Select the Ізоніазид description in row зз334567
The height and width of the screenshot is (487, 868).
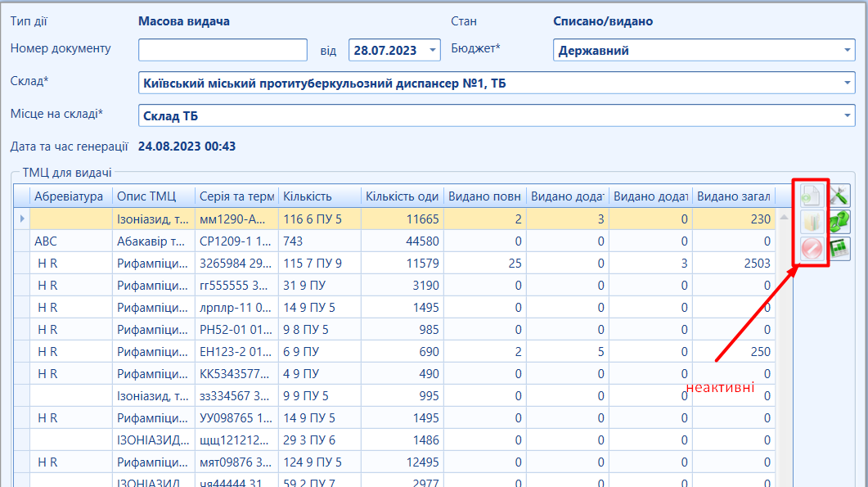(153, 396)
